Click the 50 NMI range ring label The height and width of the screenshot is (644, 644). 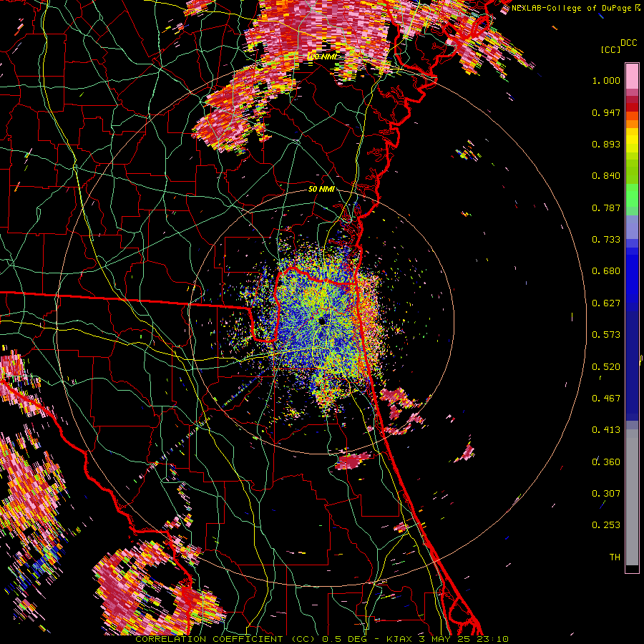pyautogui.click(x=321, y=190)
